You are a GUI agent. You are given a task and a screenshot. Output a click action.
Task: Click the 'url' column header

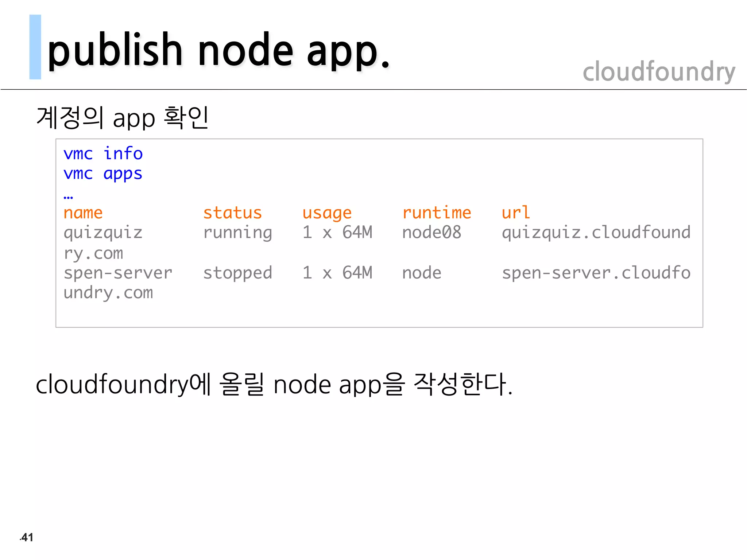[515, 213]
